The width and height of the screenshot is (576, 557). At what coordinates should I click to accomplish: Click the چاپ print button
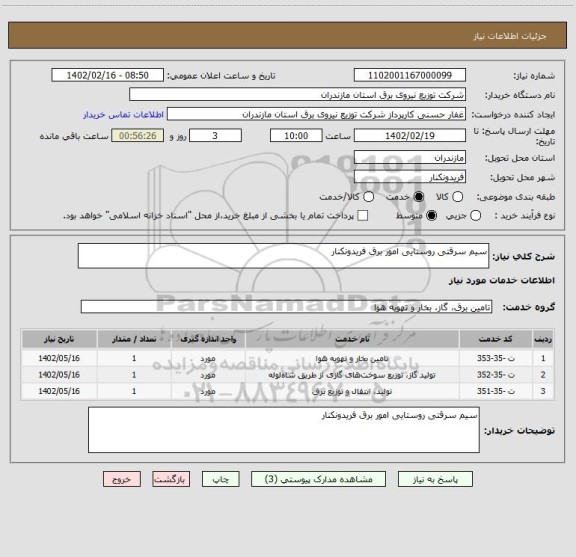221,479
